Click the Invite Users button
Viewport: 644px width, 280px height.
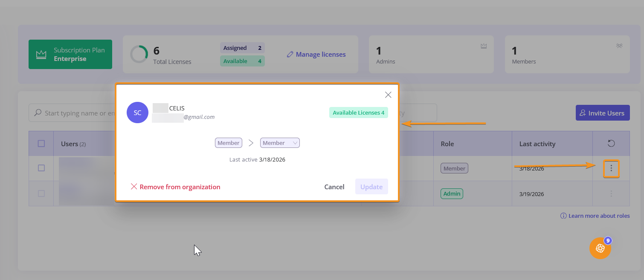coord(602,113)
